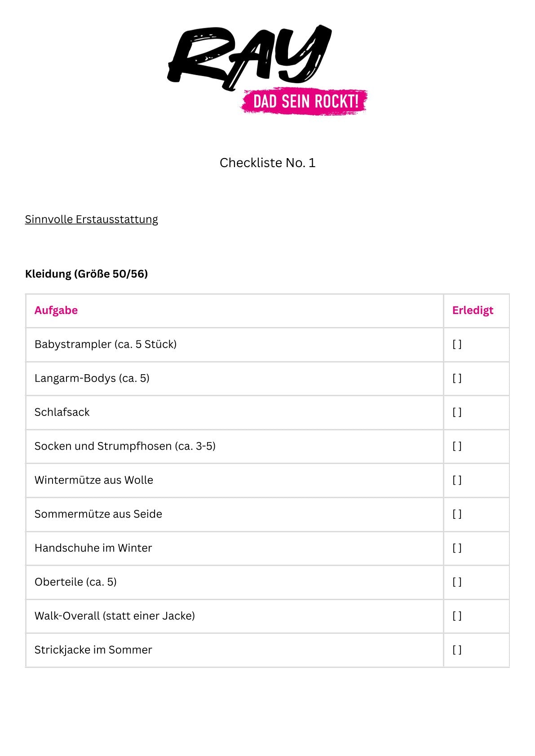535x756 pixels.
Task: Tick the Langarm-Bodys (ca. 5) checkbox
Action: (457, 378)
